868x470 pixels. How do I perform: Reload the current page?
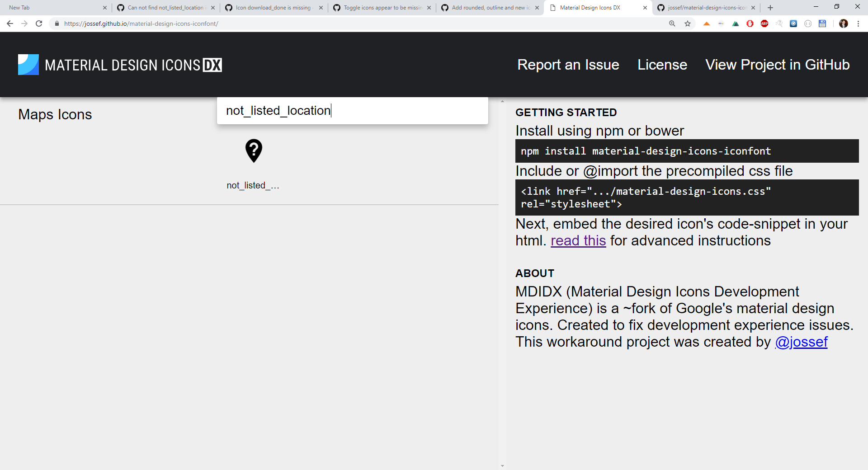pyautogui.click(x=39, y=23)
